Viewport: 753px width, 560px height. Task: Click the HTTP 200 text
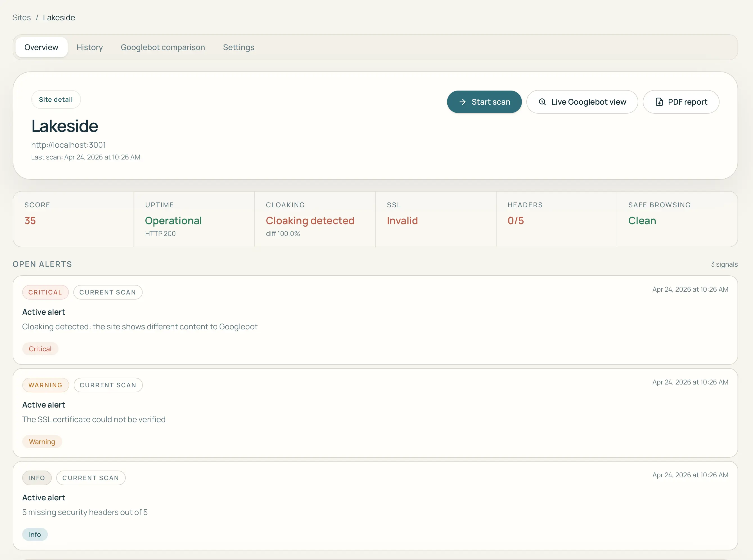pyautogui.click(x=160, y=233)
